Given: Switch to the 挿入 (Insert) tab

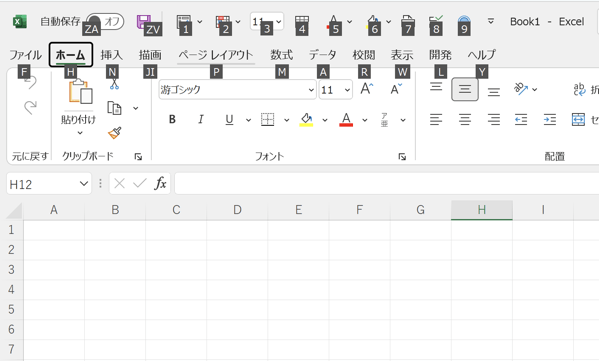Looking at the screenshot, I should point(112,55).
